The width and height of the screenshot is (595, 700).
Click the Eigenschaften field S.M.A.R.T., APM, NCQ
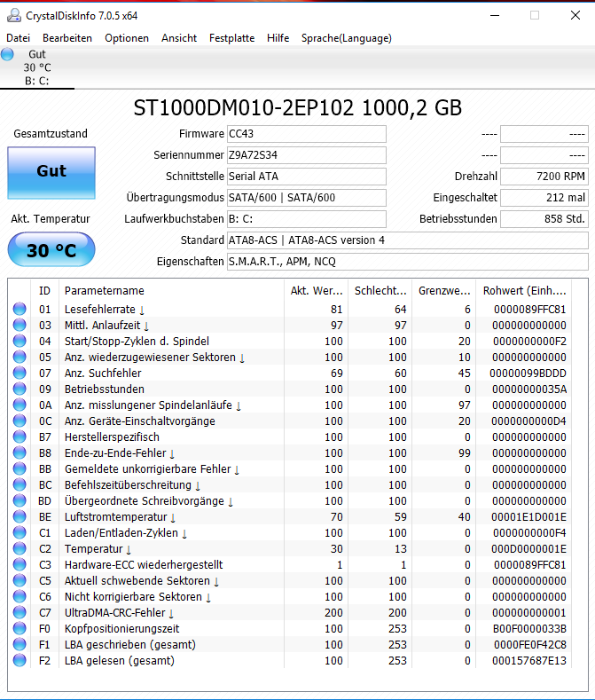[408, 262]
